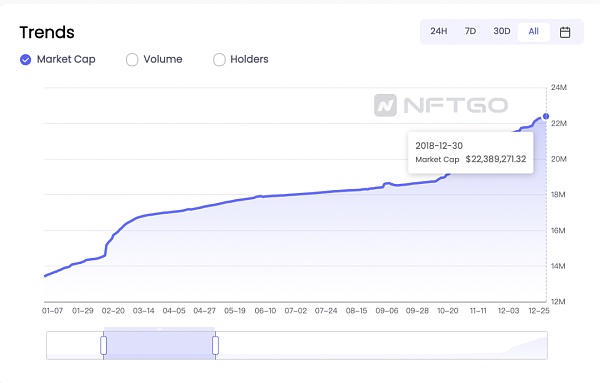Select the All time range tab
The width and height of the screenshot is (600, 383).
533,32
